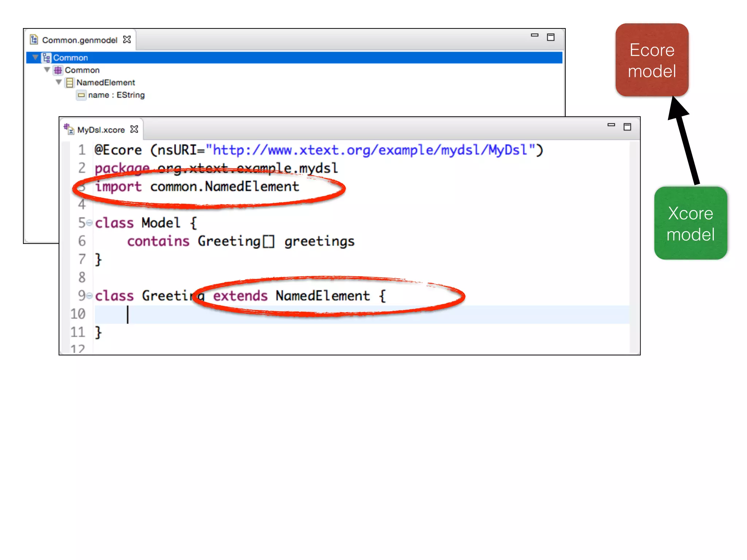747x560 pixels.
Task: Collapse the Common package tree node
Action: (x=47, y=70)
